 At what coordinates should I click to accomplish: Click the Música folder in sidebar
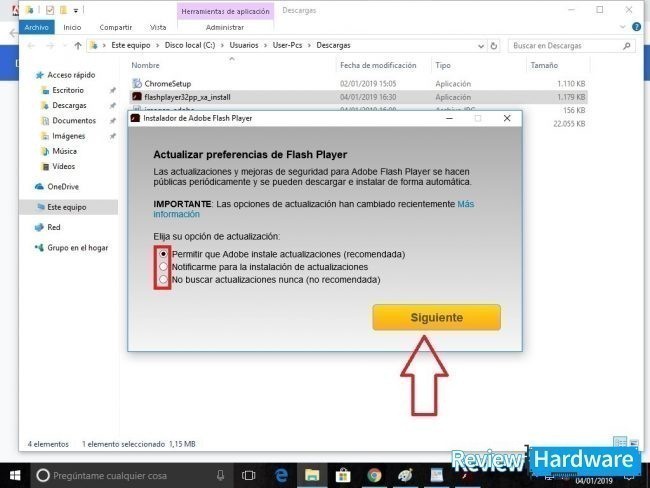[65, 151]
